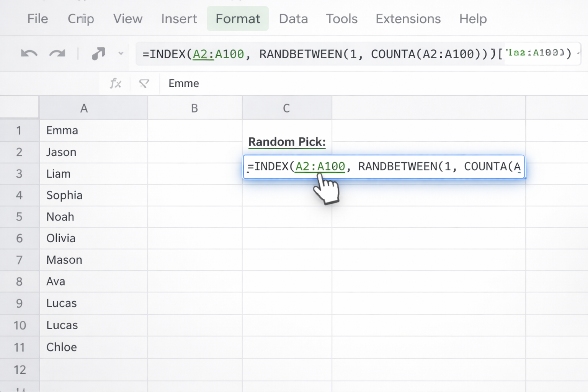Click the cell containing Emma
This screenshot has height=392, width=588.
point(93,131)
